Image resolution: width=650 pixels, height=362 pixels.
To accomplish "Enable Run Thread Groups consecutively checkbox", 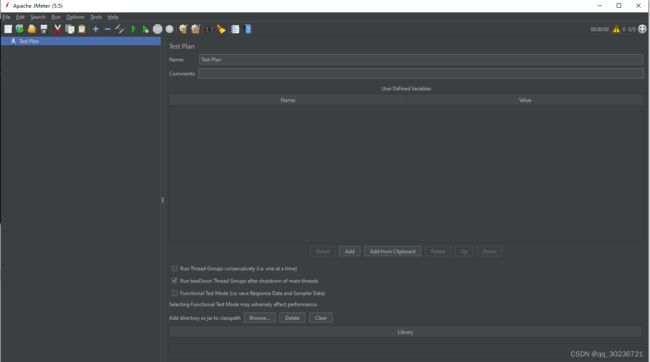I will [x=175, y=268].
